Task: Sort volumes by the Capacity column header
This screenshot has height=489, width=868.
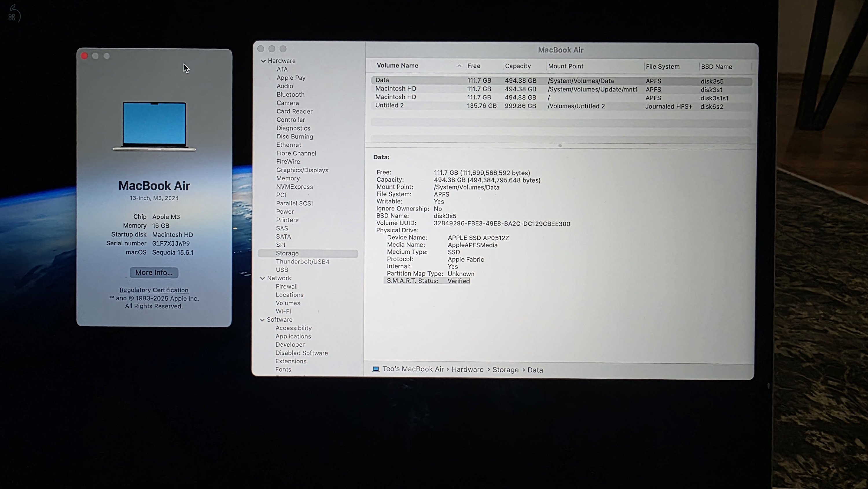Action: pos(518,66)
